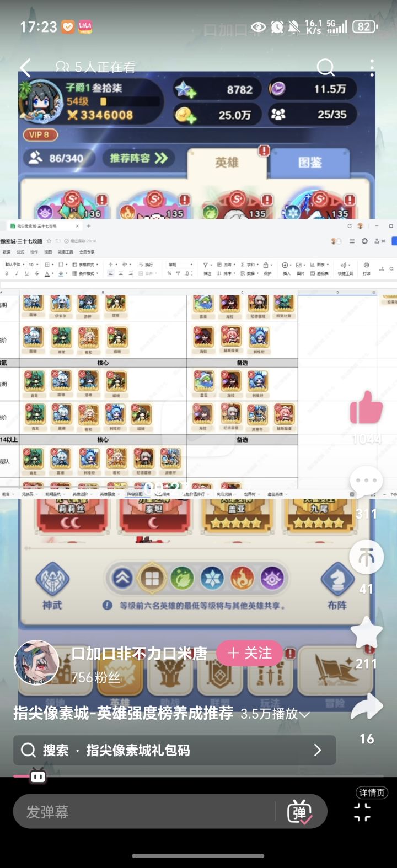Select the wind leaf element filter
Image resolution: width=397 pixels, height=868 pixels.
[x=181, y=578]
